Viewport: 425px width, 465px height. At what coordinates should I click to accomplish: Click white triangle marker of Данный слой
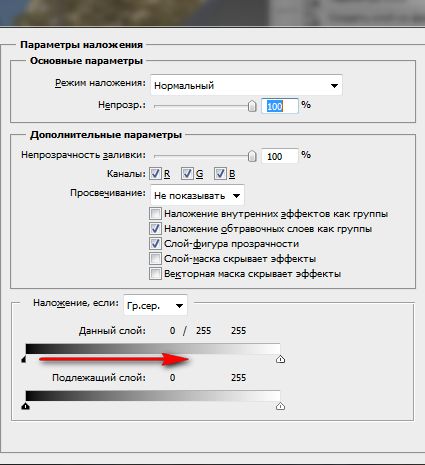pyautogui.click(x=280, y=359)
